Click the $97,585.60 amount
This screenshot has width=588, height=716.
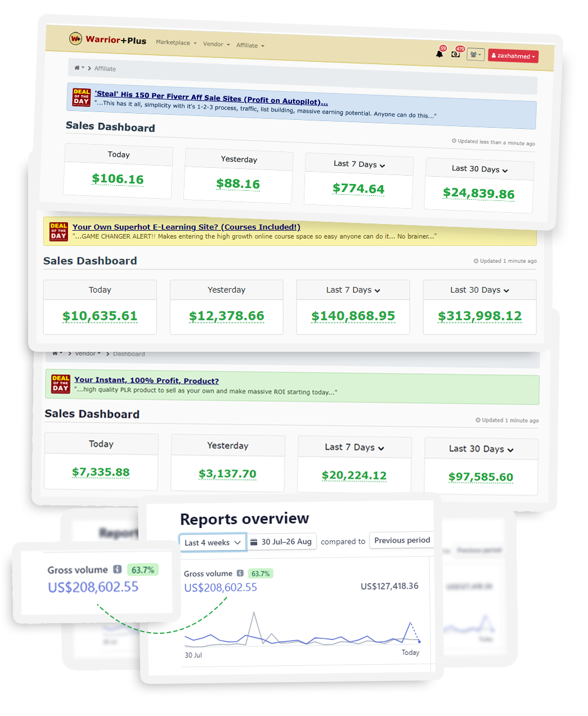tap(481, 477)
